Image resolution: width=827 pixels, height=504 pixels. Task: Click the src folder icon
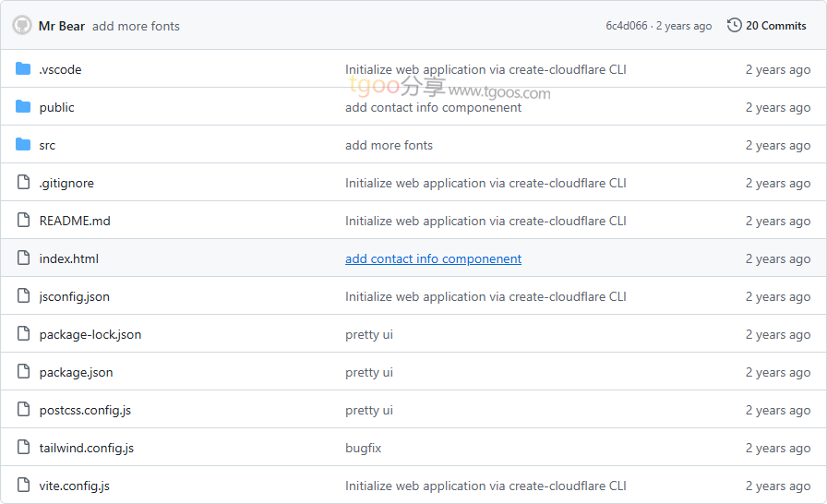click(23, 145)
